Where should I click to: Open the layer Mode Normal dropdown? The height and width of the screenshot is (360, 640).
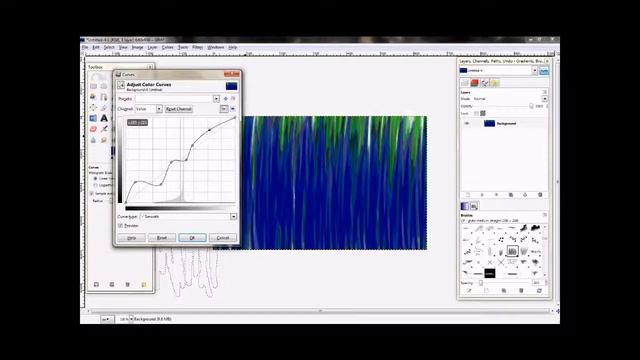(x=544, y=99)
